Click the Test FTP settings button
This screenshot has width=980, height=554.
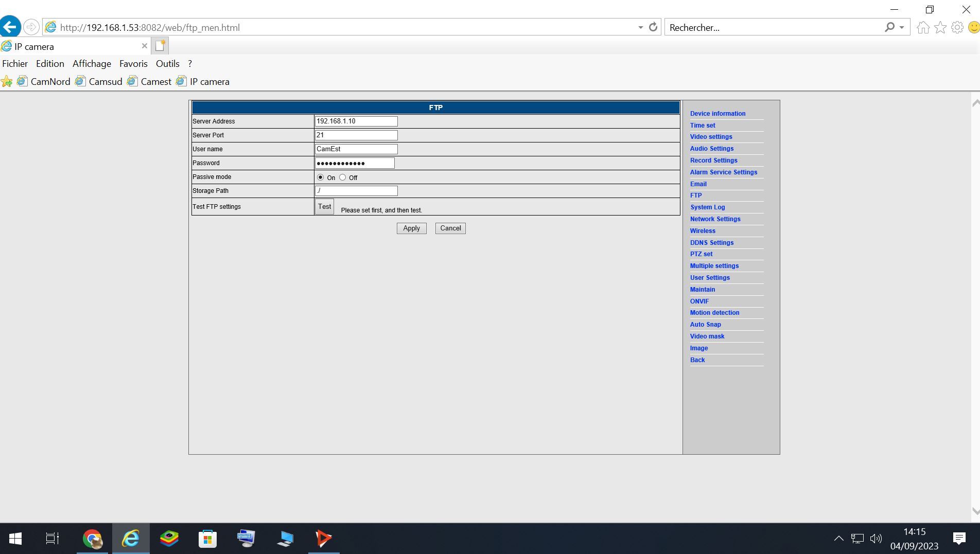point(324,207)
